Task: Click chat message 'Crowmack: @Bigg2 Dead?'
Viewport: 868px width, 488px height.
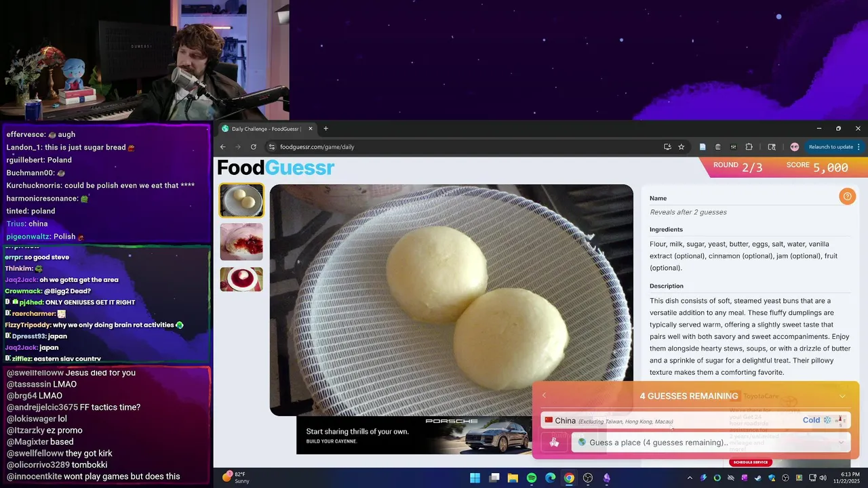Action: [x=47, y=291]
